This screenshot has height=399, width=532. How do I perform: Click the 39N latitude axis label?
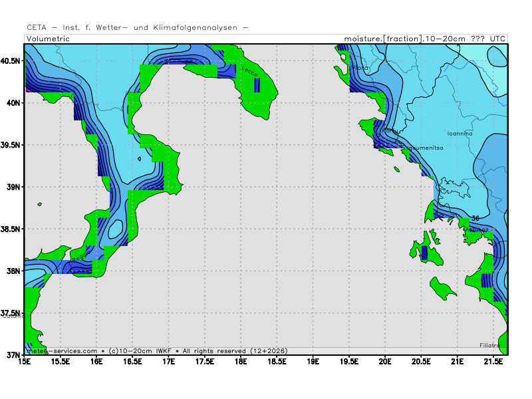(x=13, y=187)
